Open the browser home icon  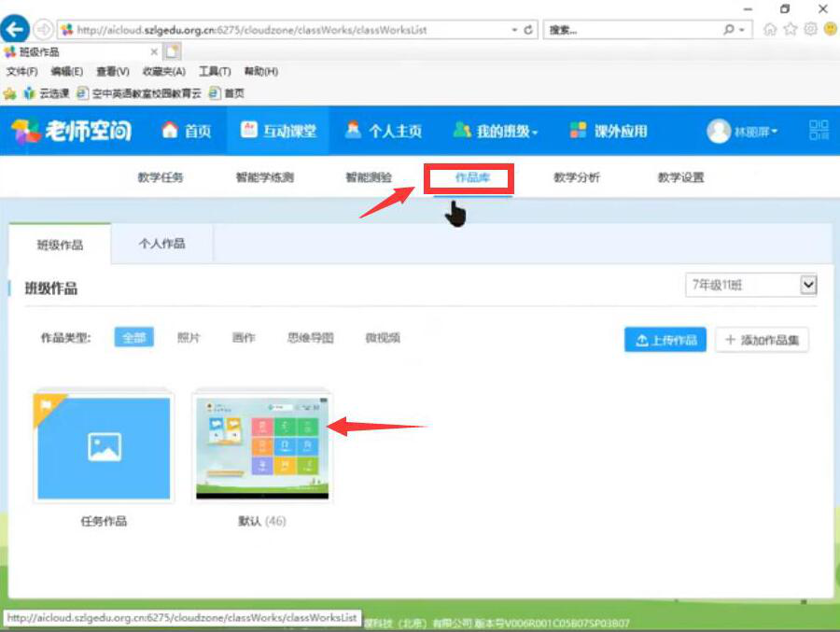769,30
